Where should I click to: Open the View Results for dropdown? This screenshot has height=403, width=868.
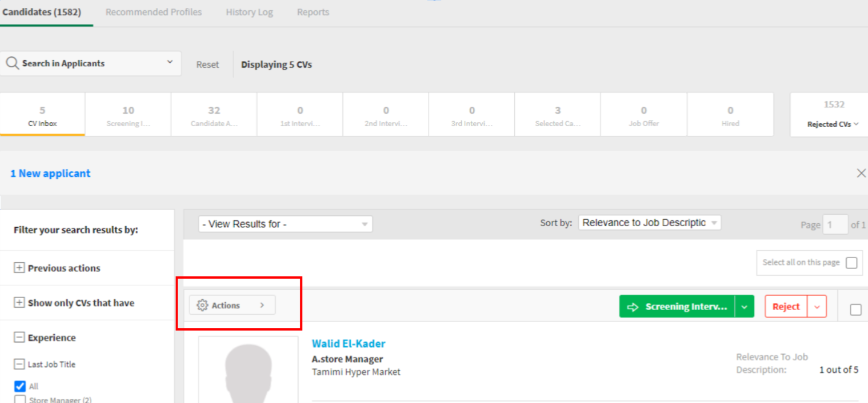click(x=285, y=224)
